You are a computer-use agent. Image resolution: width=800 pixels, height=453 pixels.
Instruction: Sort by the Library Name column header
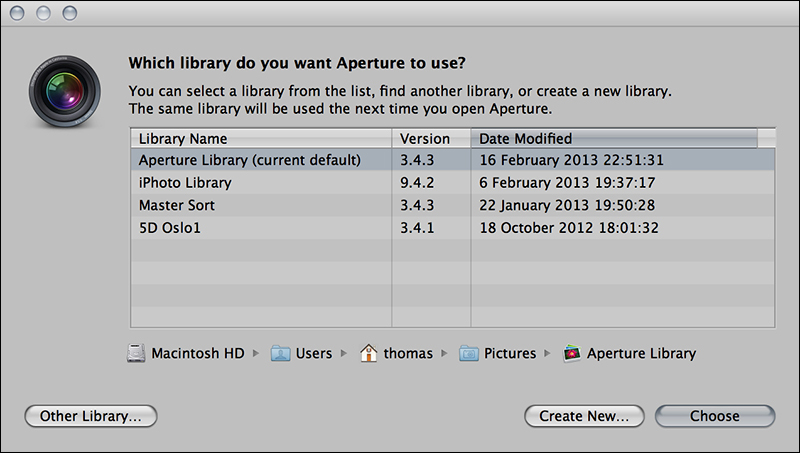(x=261, y=139)
